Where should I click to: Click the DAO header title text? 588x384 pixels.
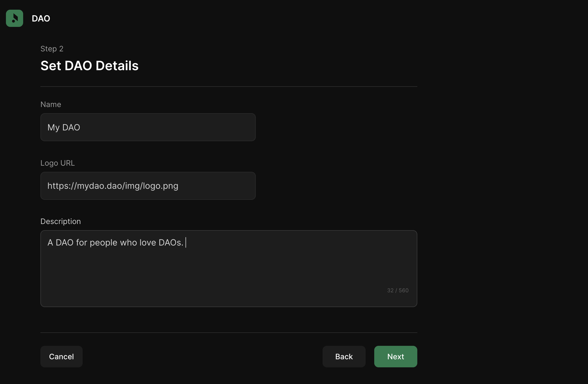tap(41, 19)
